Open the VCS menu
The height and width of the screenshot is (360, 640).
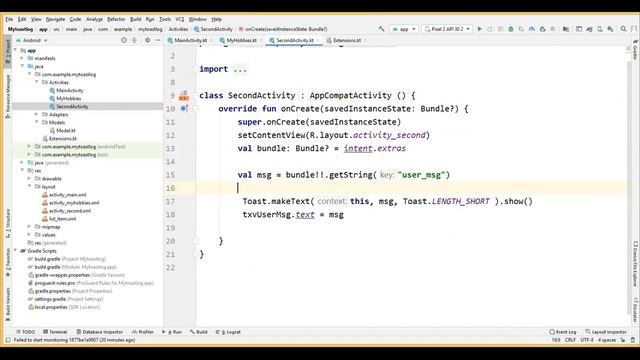point(180,19)
